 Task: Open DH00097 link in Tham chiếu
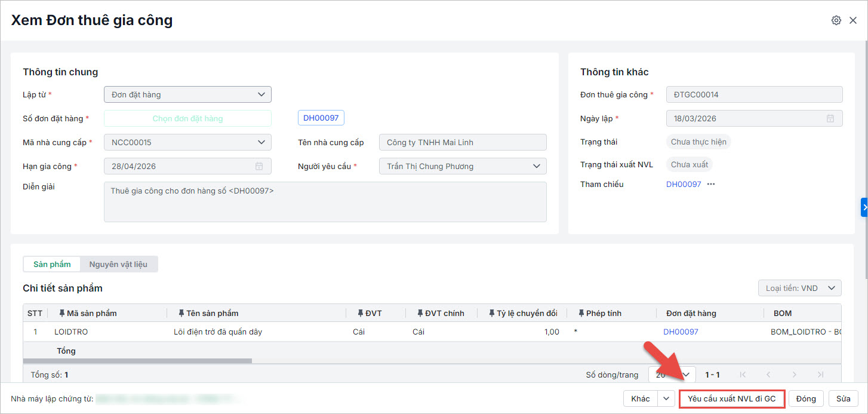684,184
